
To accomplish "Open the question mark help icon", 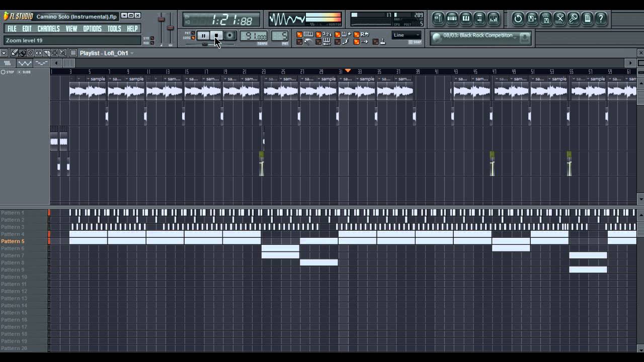I will tap(601, 19).
